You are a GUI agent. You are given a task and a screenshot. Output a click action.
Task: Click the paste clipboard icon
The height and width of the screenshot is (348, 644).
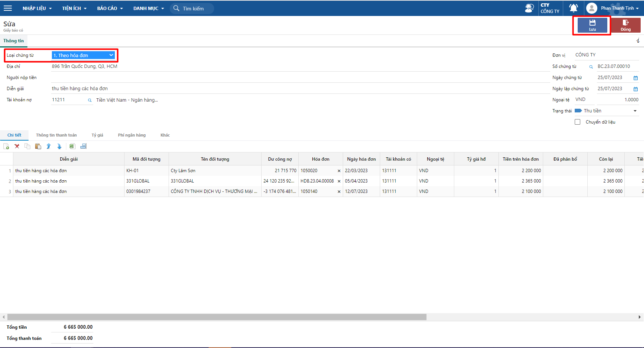(x=38, y=146)
